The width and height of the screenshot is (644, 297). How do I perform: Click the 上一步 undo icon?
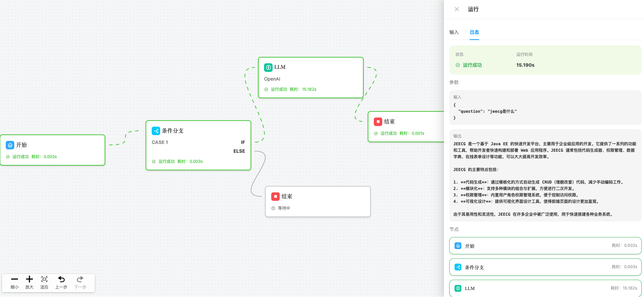click(61, 279)
